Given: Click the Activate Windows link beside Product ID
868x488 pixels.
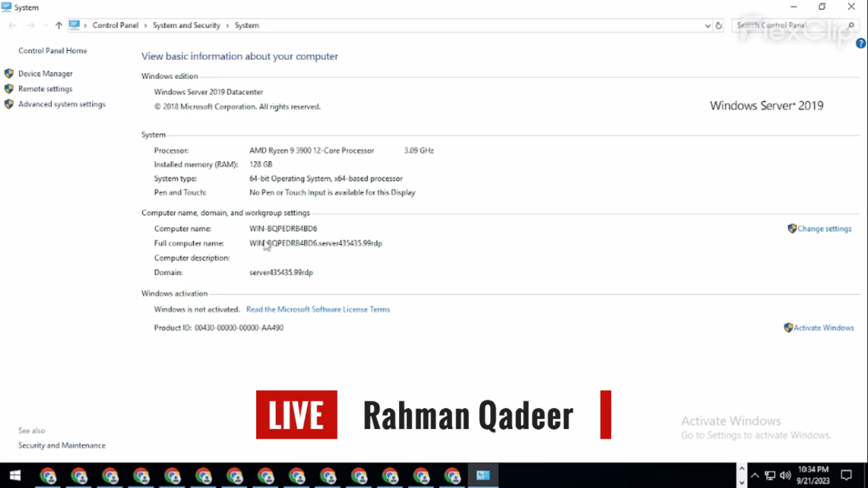Looking at the screenshot, I should (824, 328).
